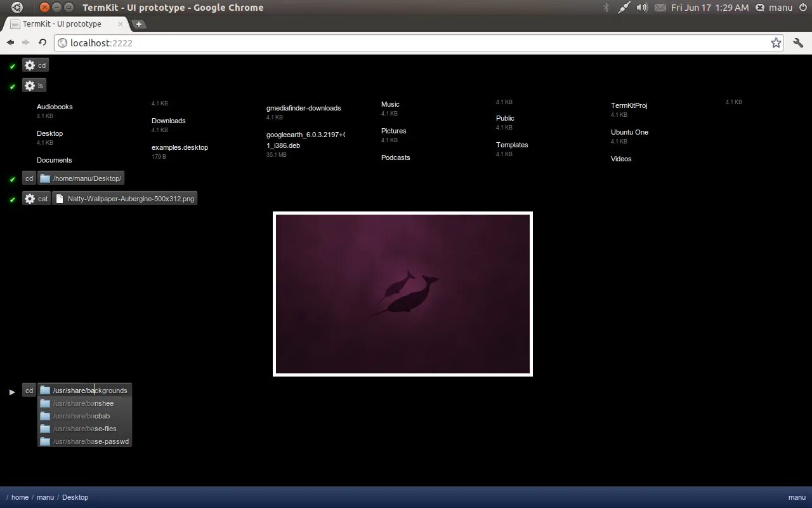Choose /usr/share/base-passwd from the autocomplete list
This screenshot has width=812, height=508.
click(x=84, y=441)
